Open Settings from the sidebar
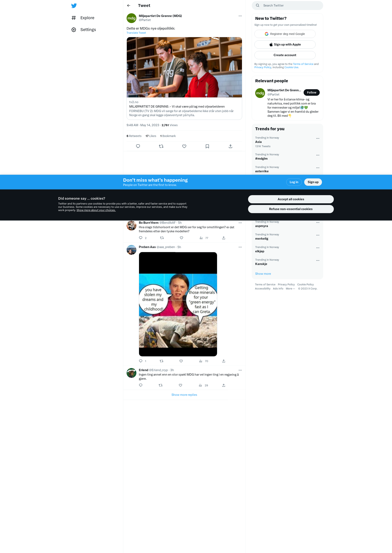Screen dimensions: 392x553 tap(84, 30)
